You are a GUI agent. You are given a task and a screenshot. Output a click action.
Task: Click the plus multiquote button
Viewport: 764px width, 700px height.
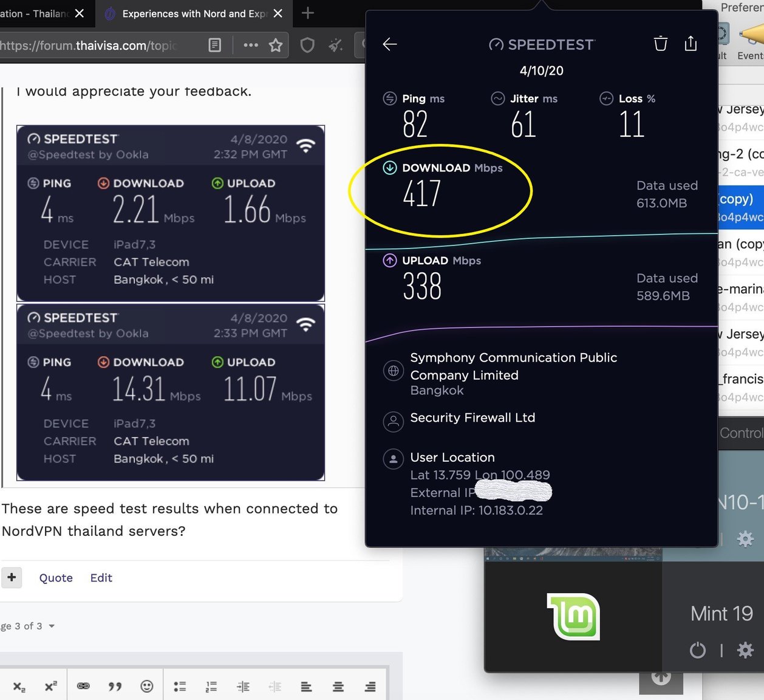click(11, 577)
